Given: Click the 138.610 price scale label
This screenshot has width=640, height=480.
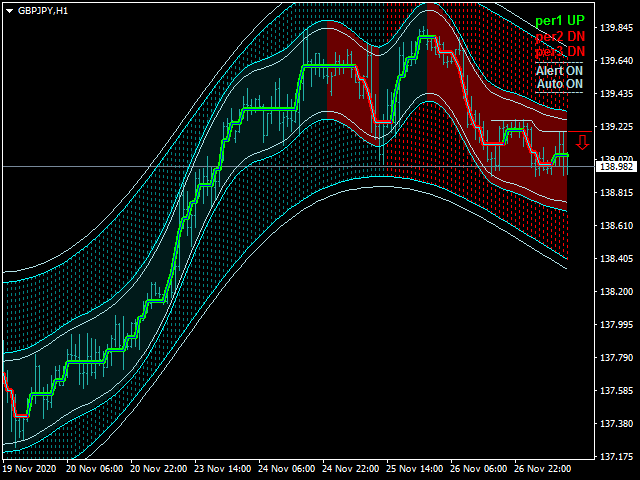Looking at the screenshot, I should pyautogui.click(x=617, y=226).
